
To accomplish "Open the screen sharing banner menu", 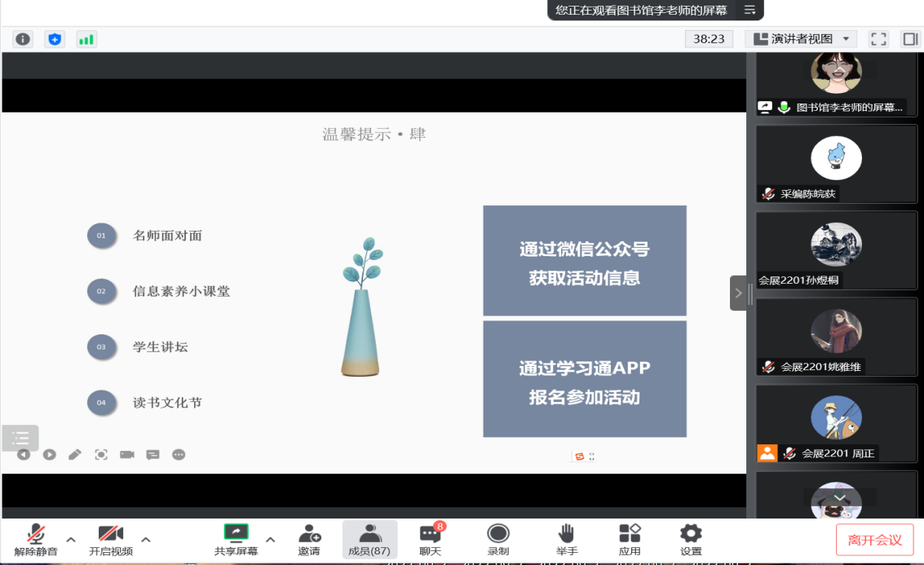I will pyautogui.click(x=749, y=11).
